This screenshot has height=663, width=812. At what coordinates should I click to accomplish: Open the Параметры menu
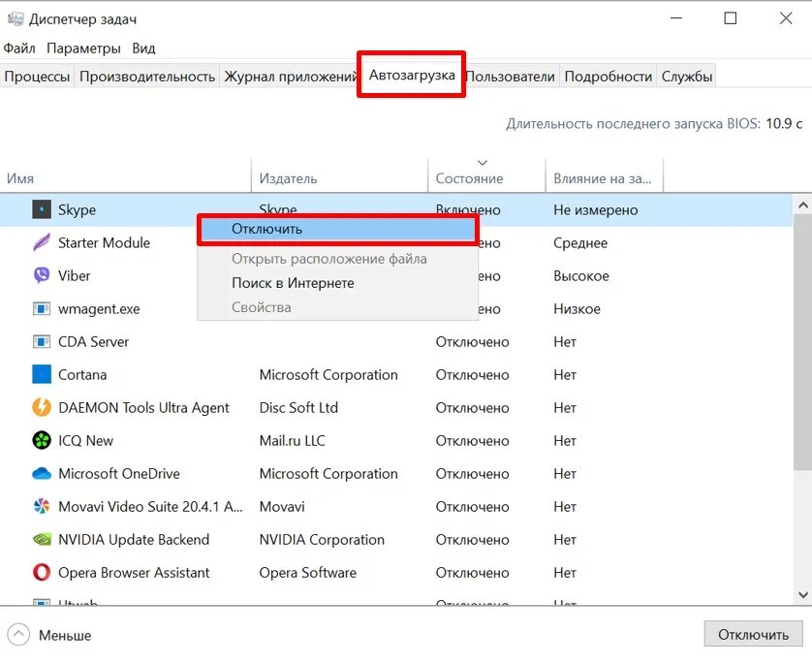point(83,48)
